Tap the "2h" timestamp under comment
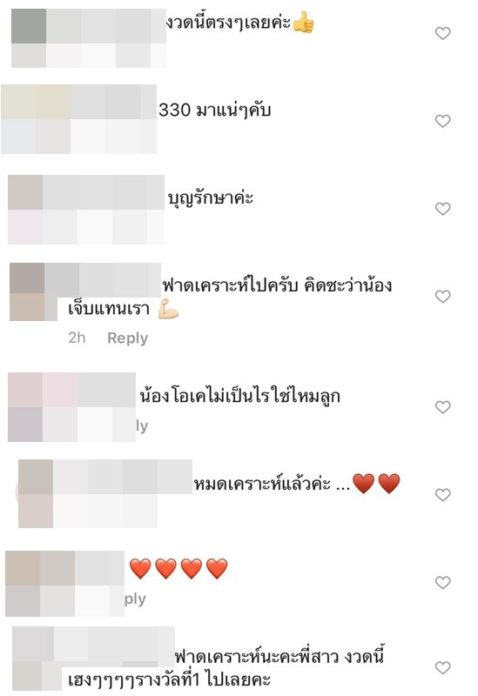 click(77, 338)
